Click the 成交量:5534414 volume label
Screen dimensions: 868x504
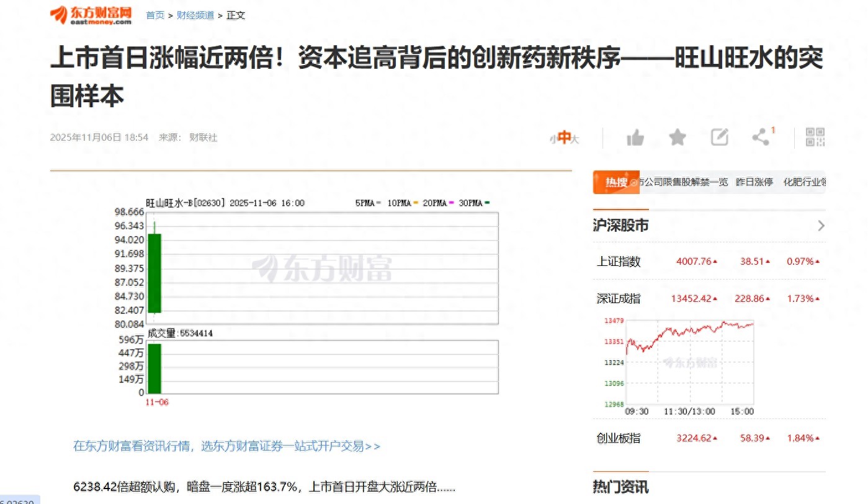pyautogui.click(x=180, y=334)
